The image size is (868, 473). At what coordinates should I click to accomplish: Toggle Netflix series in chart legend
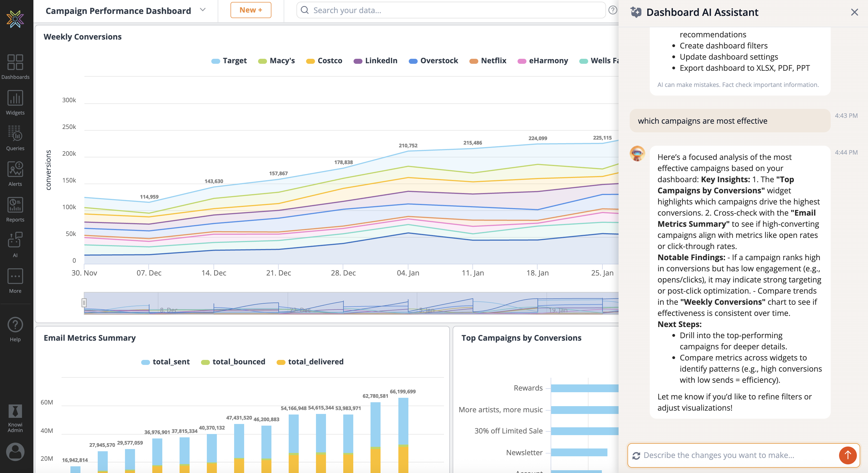pos(488,61)
